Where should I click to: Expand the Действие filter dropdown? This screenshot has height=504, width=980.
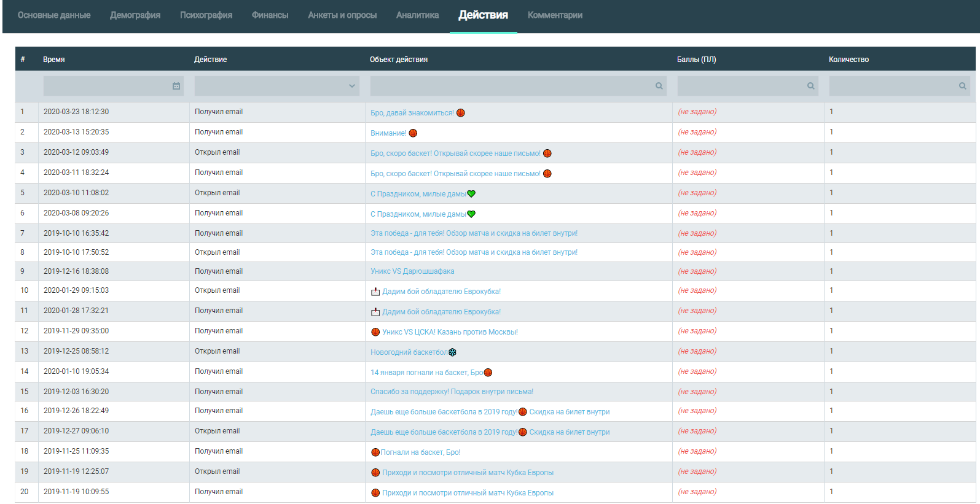click(352, 86)
